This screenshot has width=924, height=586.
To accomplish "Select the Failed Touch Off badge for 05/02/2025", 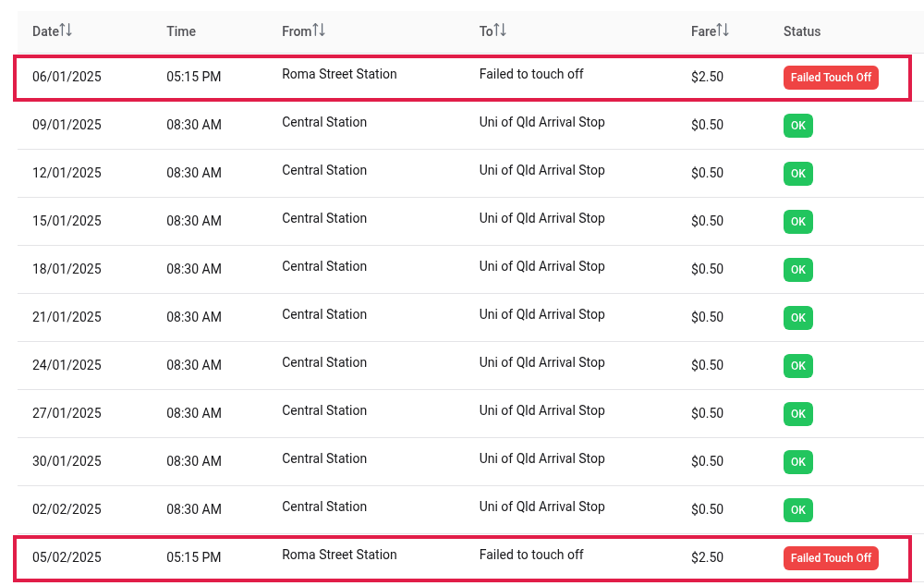I will [831, 557].
